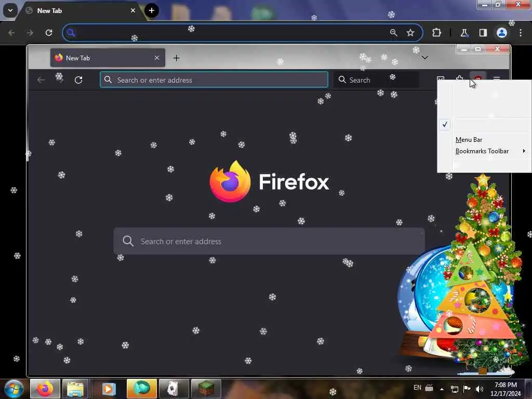532x399 pixels.
Task: Close the outer browser's New Tab
Action: pyautogui.click(x=133, y=10)
